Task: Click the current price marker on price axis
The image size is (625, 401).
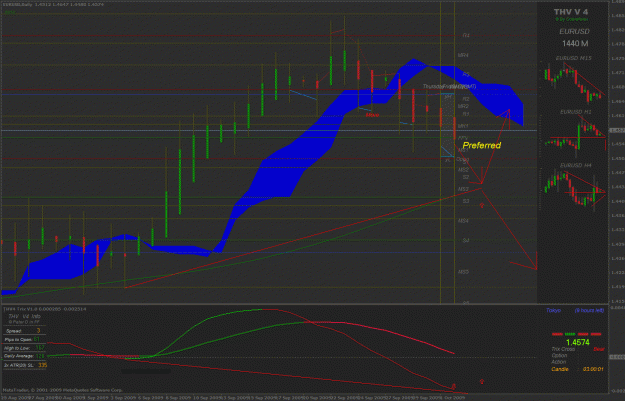Action: pos(617,130)
